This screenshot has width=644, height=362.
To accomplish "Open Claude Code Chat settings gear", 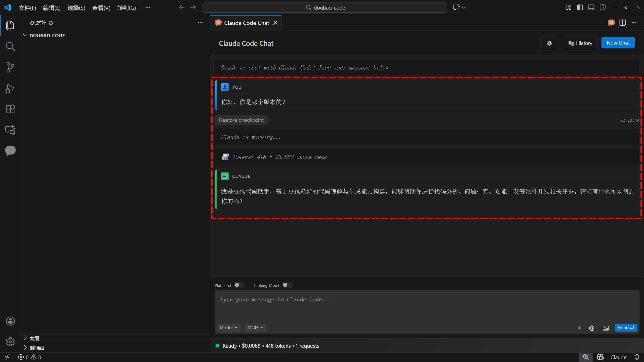I will coord(549,43).
